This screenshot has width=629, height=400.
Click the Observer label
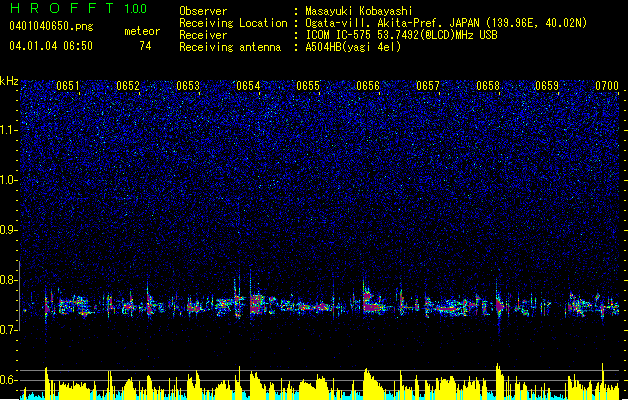point(203,11)
